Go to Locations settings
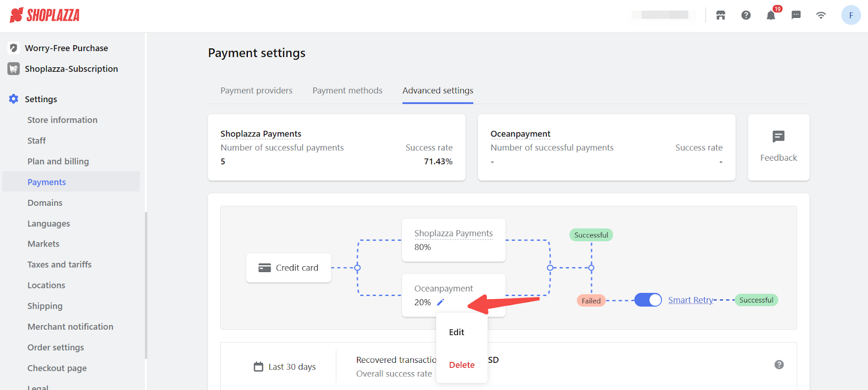Viewport: 868px width, 390px height. point(46,285)
